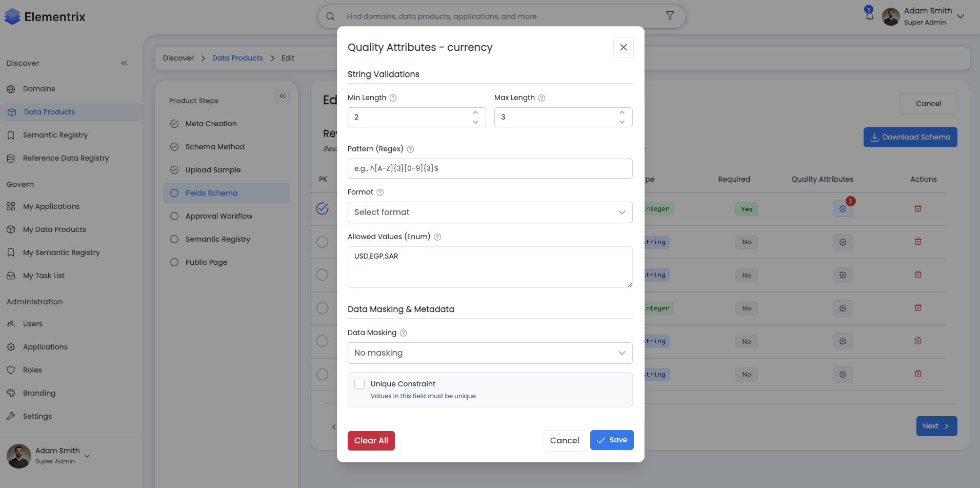Increment Max Length with the up arrow

pyautogui.click(x=622, y=112)
